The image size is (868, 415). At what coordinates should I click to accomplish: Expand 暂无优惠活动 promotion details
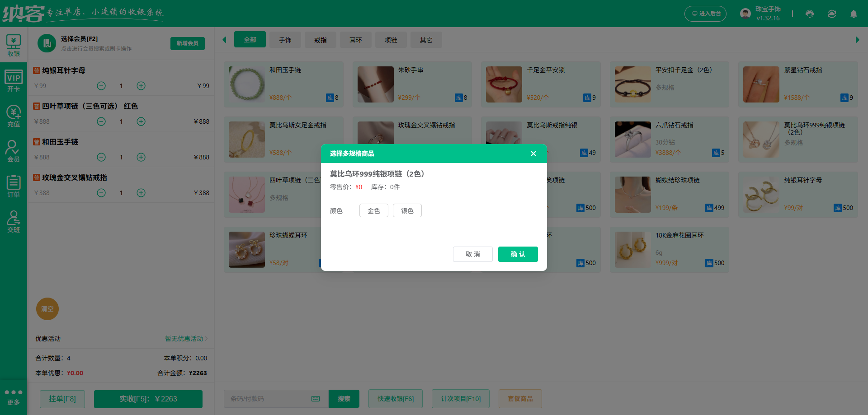pos(185,338)
